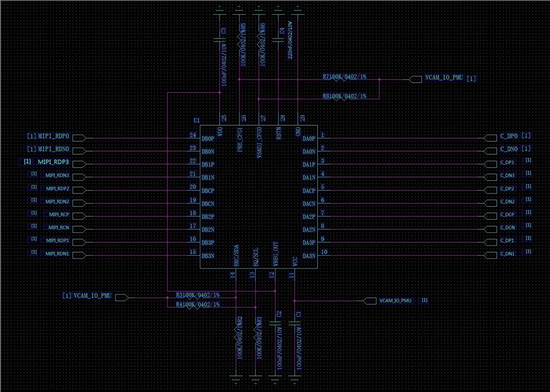Click the DB3N pin name on U1
The width and height of the screenshot is (550, 392).
tap(208, 256)
